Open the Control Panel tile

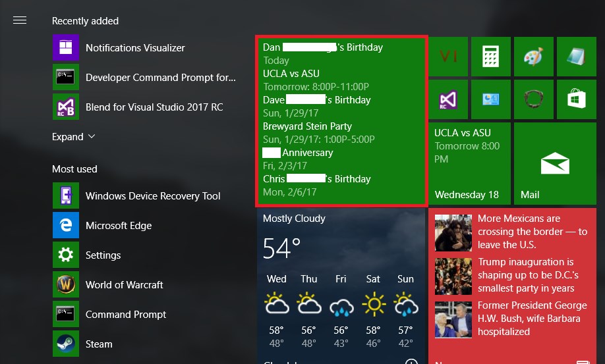point(491,99)
